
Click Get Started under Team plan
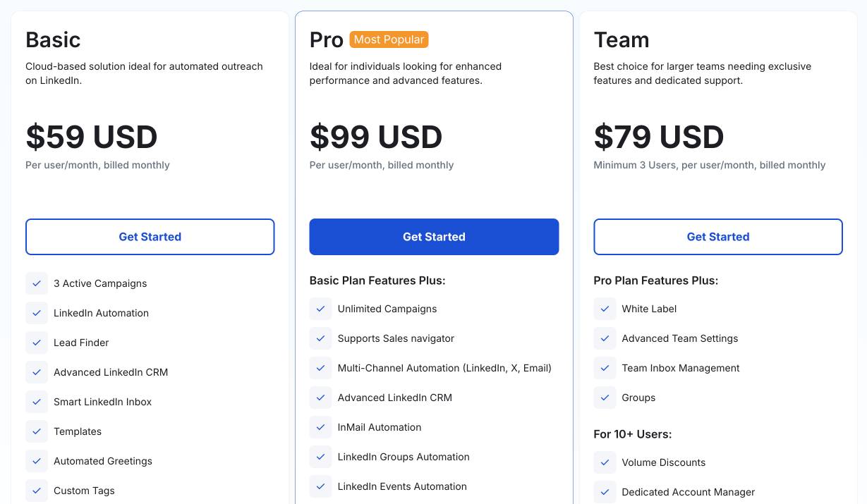click(718, 237)
